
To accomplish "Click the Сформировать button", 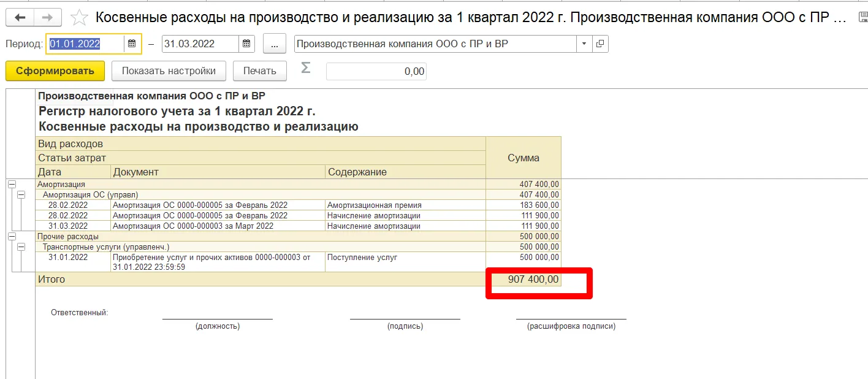I will (55, 71).
